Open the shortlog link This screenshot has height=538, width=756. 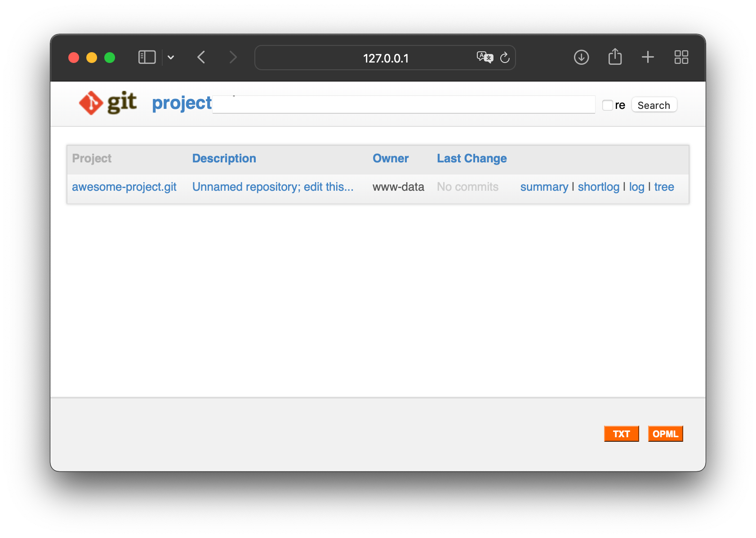click(x=599, y=187)
